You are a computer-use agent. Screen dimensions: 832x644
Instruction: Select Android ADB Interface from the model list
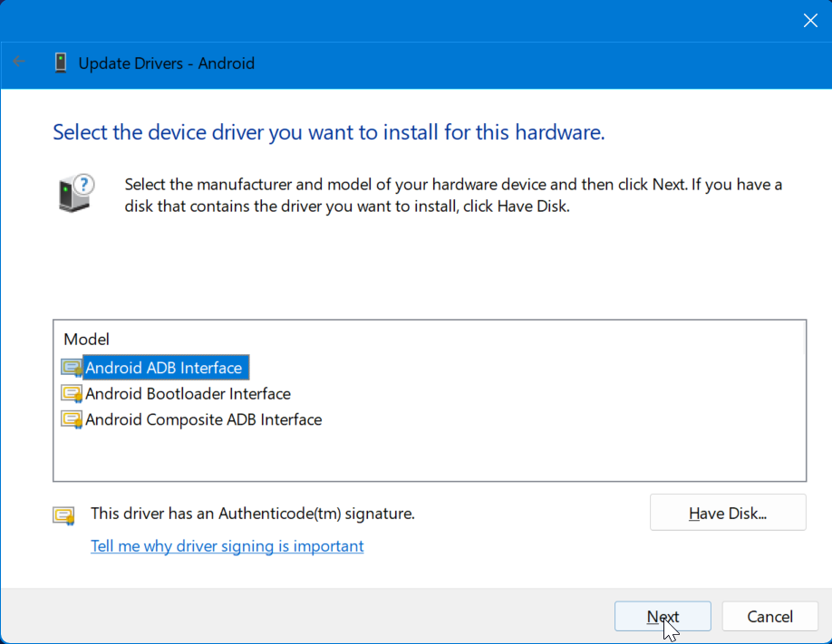click(x=167, y=367)
